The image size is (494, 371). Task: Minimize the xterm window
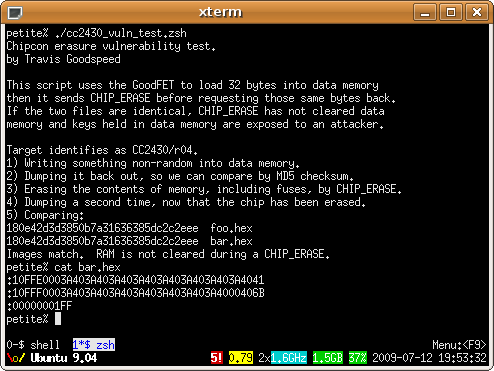pyautogui.click(x=425, y=13)
